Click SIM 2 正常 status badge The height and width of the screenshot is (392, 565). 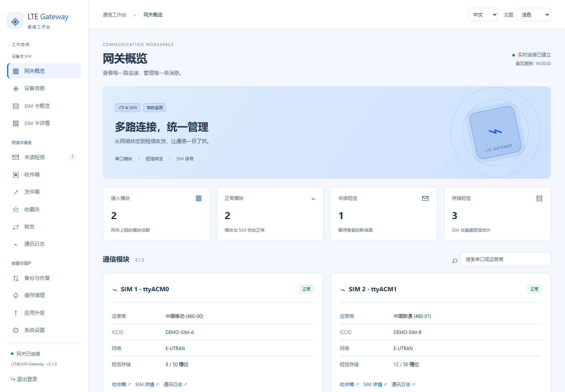click(534, 289)
